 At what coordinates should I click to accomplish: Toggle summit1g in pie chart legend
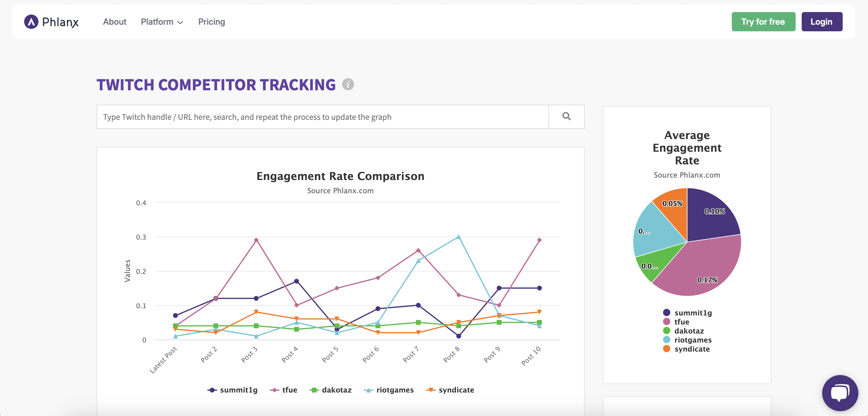click(x=688, y=313)
